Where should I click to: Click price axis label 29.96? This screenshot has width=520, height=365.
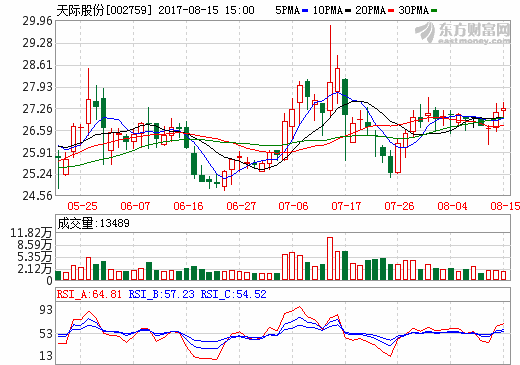coord(38,21)
